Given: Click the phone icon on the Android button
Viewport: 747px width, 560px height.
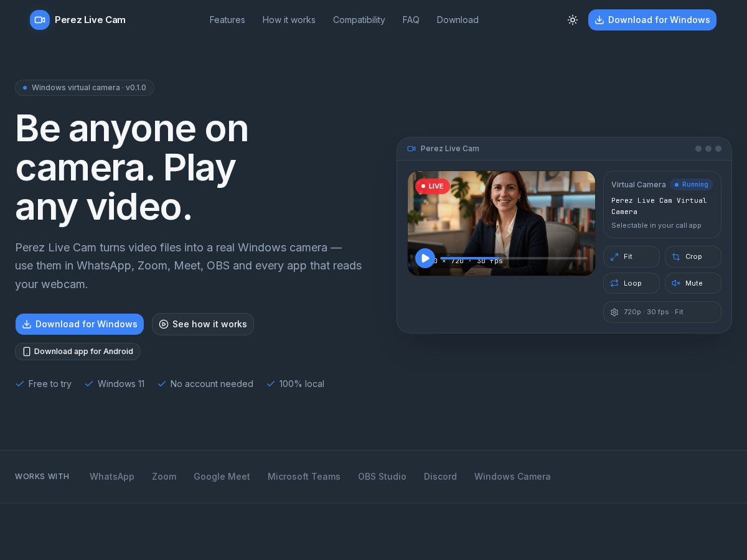Looking at the screenshot, I should (27, 352).
